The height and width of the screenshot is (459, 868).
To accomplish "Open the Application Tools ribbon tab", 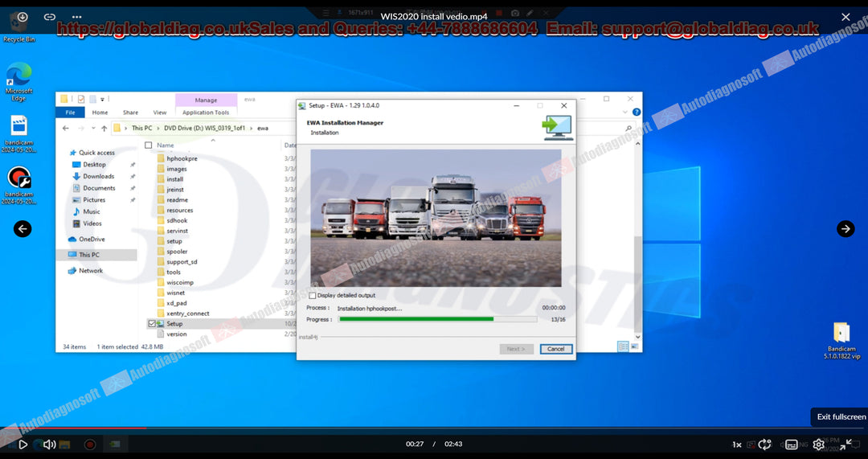I will [x=206, y=113].
